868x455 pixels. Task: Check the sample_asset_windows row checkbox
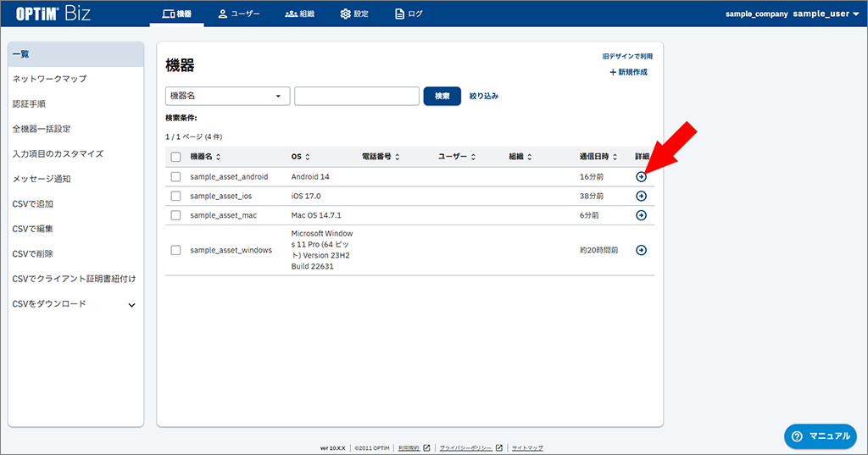tap(175, 250)
